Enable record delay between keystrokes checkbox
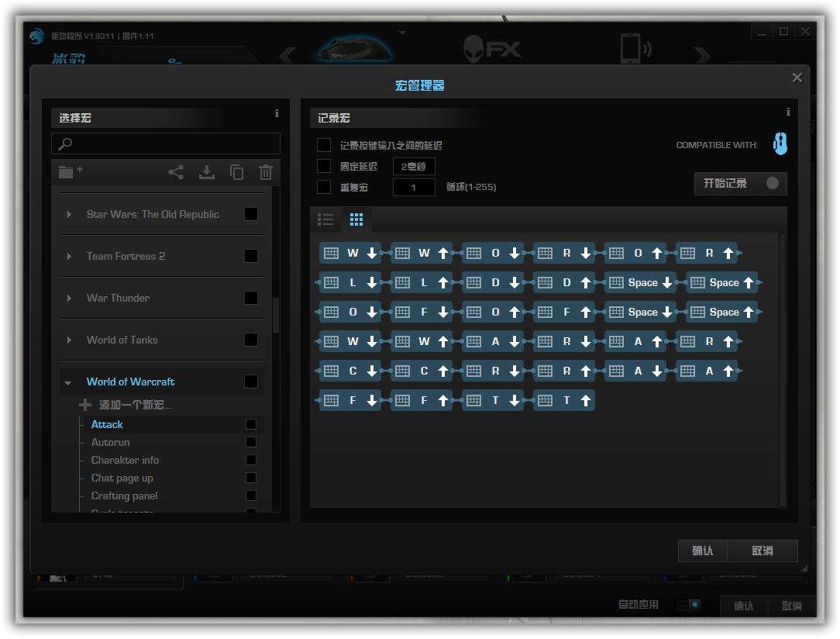 (x=324, y=145)
